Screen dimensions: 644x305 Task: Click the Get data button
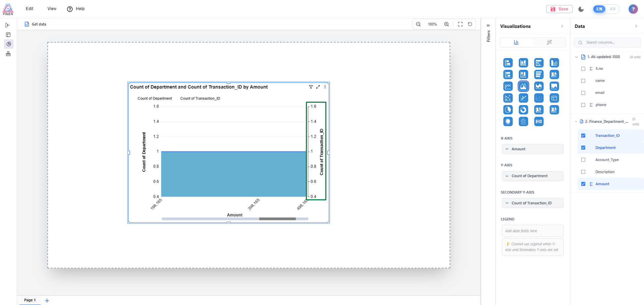36,24
